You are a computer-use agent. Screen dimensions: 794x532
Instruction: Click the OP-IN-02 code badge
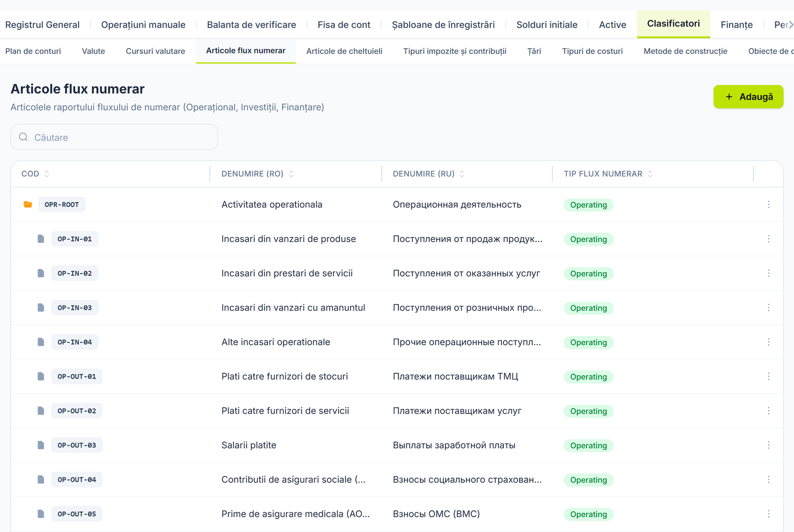point(75,273)
